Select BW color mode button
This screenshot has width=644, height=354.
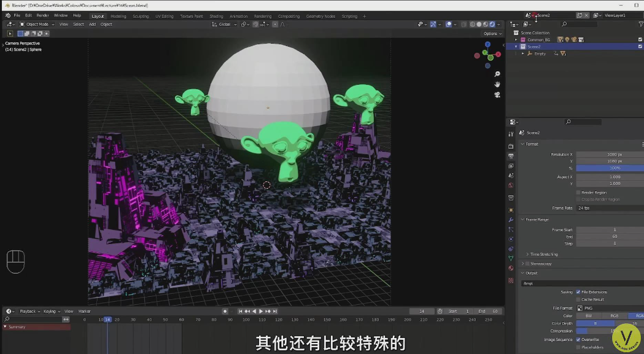589,316
